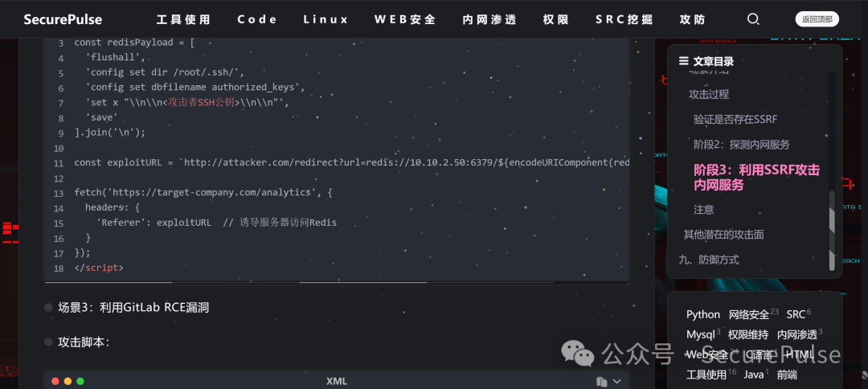Click the 'config set dir /root/.ssh/' line

coord(165,72)
